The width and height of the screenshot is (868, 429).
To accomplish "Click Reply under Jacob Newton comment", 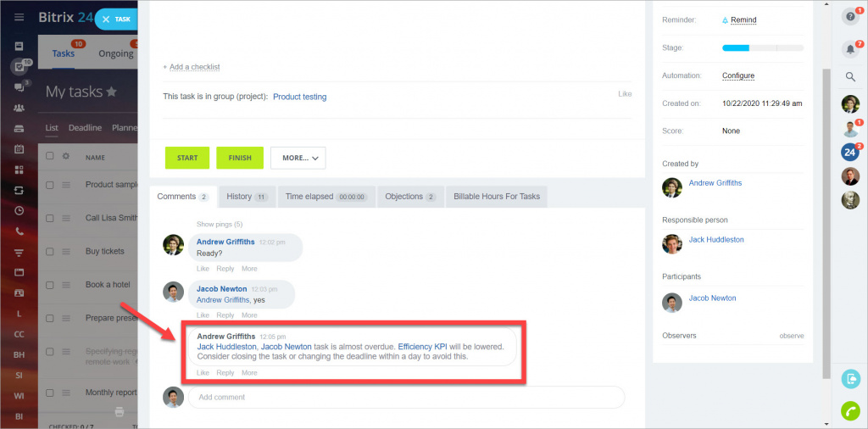I will click(x=225, y=315).
